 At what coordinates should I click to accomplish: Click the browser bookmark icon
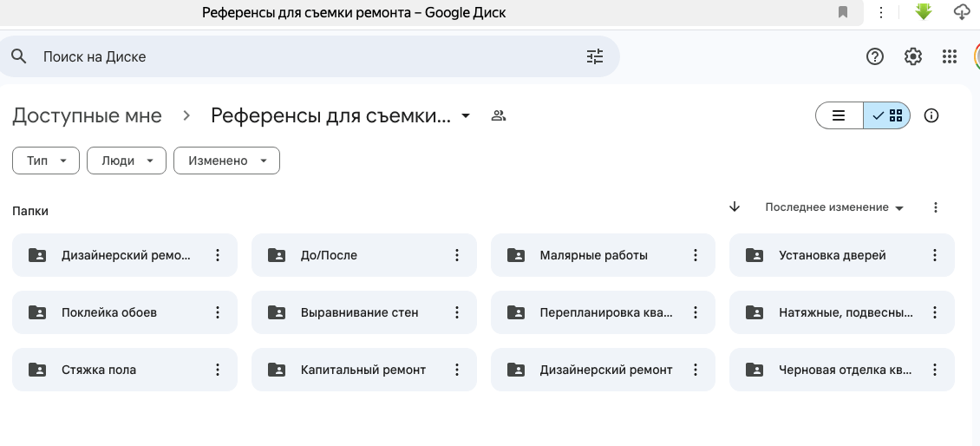[842, 12]
